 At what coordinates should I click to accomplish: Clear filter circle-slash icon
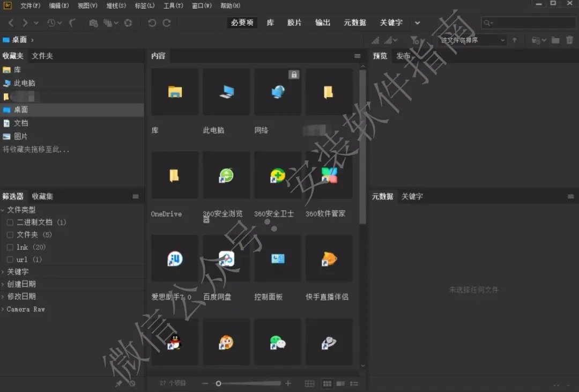pyautogui.click(x=132, y=383)
